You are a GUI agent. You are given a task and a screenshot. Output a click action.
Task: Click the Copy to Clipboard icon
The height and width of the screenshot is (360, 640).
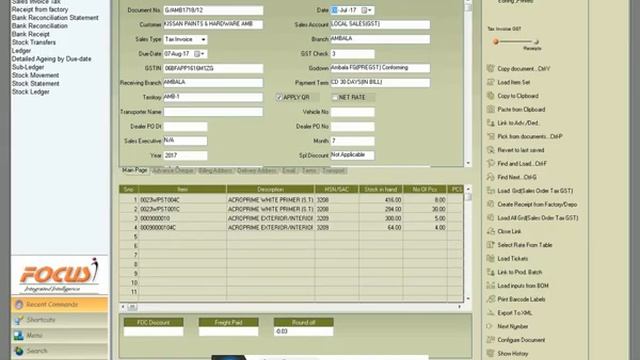point(491,96)
